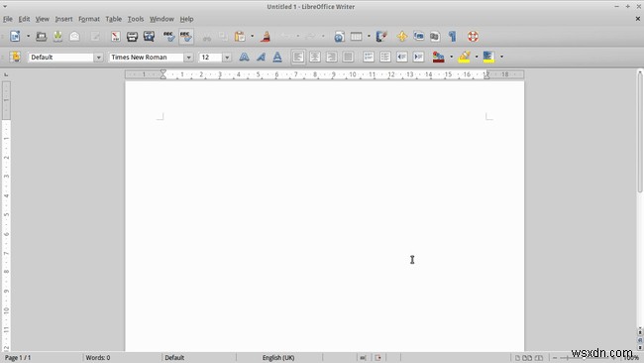The width and height of the screenshot is (644, 363).
Task: Click the Open file icon
Action: [41, 36]
